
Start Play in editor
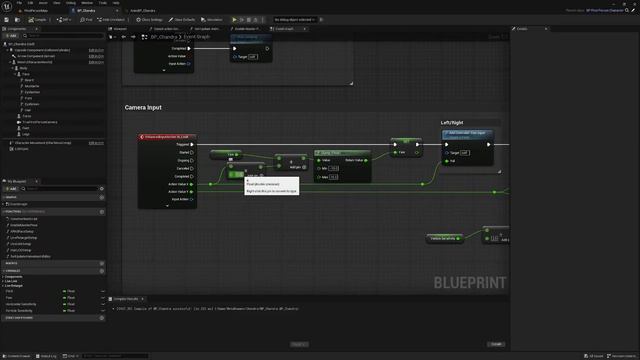tap(234, 20)
